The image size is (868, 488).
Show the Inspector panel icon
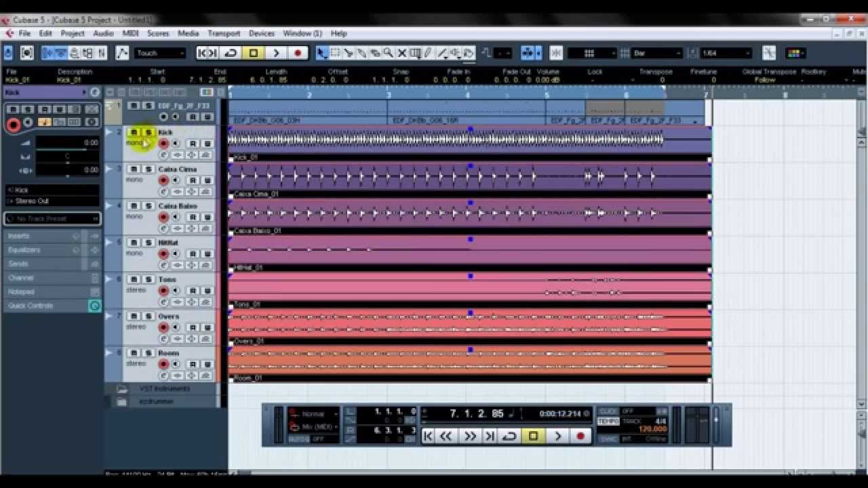49,53
